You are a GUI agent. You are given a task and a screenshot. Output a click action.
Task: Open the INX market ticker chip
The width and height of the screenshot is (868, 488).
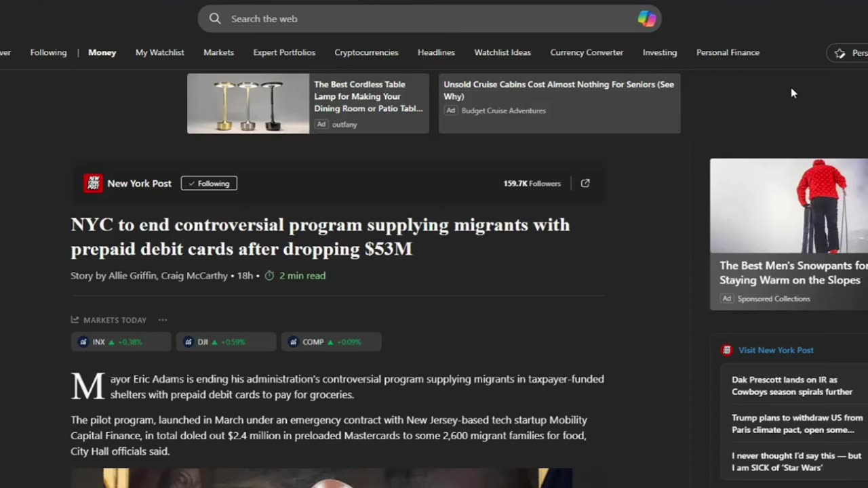(x=121, y=342)
